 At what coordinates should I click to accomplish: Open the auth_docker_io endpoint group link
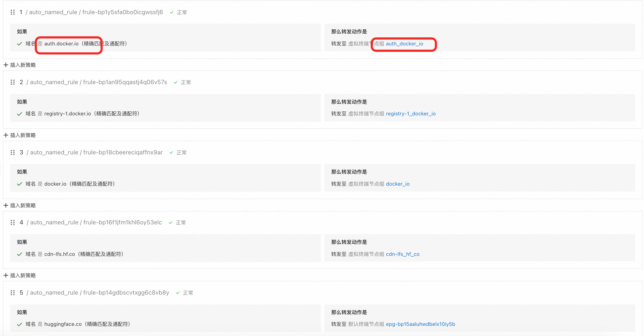click(404, 44)
